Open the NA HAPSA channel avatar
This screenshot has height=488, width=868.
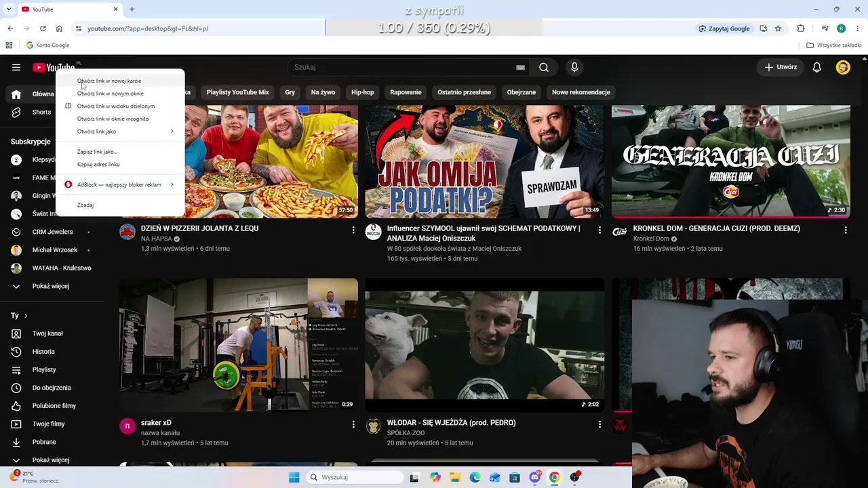click(x=127, y=232)
